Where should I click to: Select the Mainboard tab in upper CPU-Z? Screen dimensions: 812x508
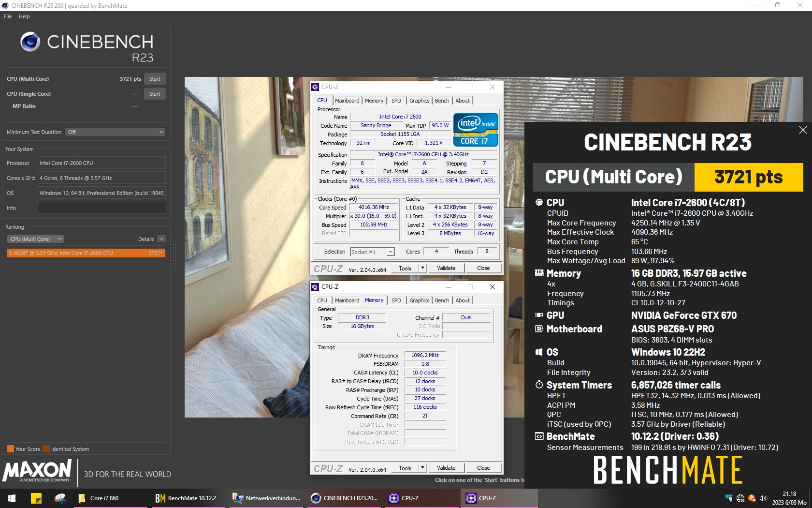(347, 101)
